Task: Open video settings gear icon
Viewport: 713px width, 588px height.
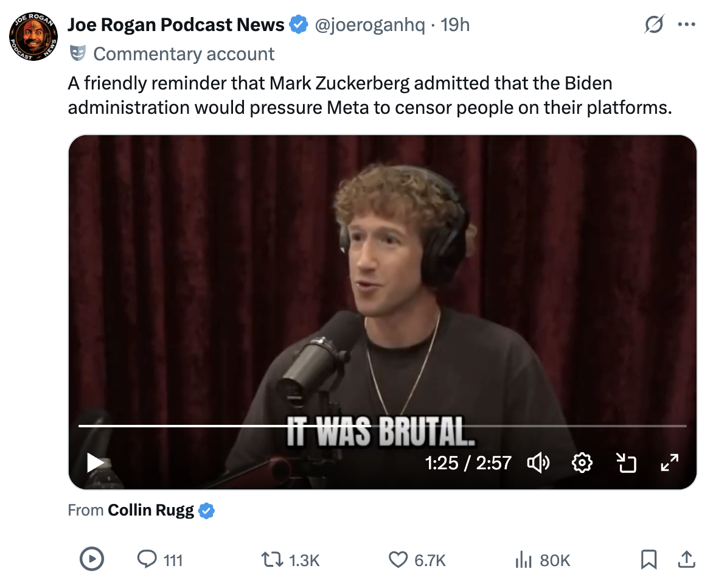Action: tap(582, 463)
